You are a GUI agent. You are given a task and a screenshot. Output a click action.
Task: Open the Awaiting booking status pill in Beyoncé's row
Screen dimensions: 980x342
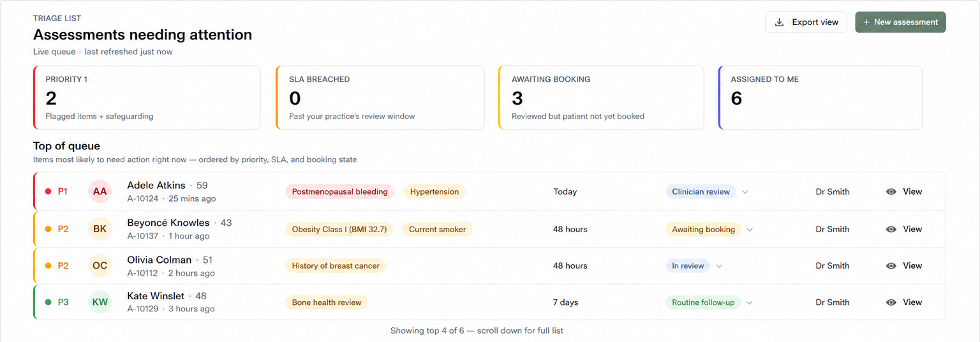[x=703, y=229]
